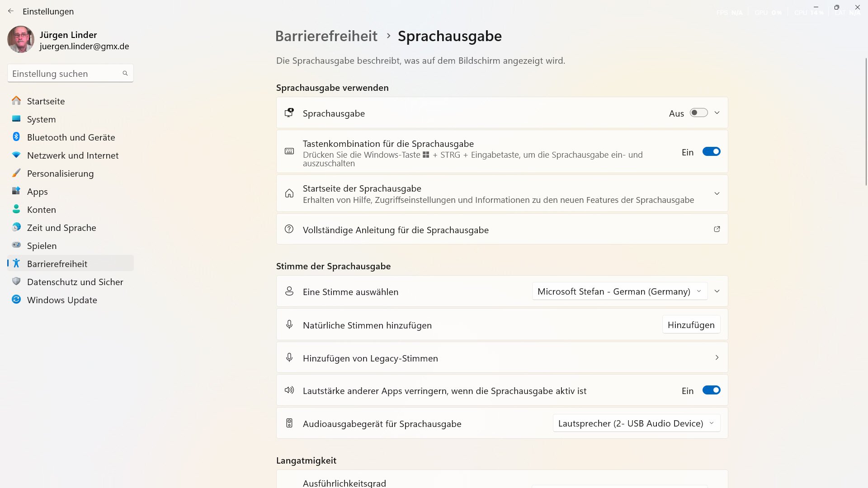The height and width of the screenshot is (488, 868).
Task: Open Zeit und Sprache settings
Action: point(61,228)
